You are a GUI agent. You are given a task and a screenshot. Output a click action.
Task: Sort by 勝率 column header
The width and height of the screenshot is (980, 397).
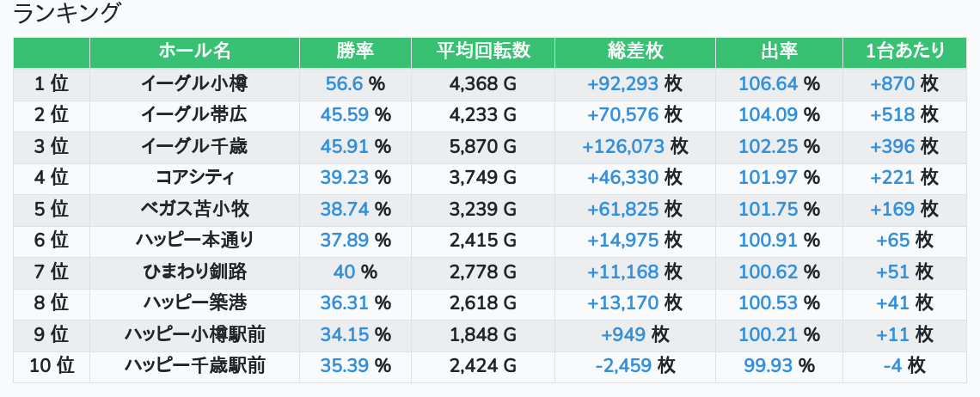click(x=355, y=52)
